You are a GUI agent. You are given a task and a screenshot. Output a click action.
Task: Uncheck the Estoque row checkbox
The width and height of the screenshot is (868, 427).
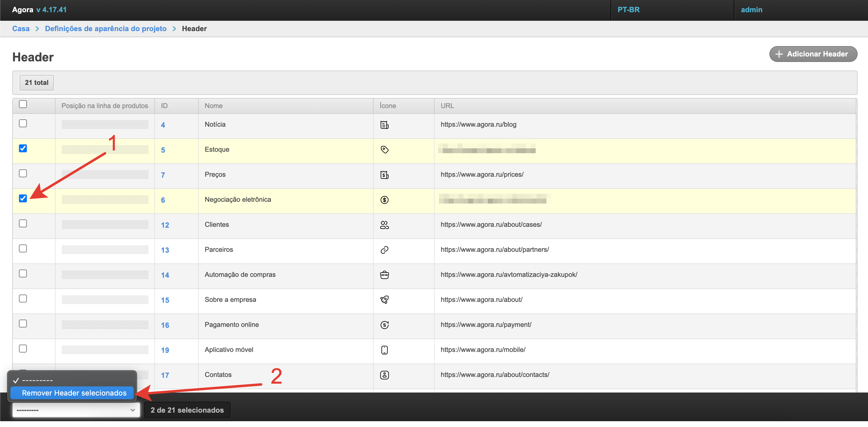coord(23,148)
